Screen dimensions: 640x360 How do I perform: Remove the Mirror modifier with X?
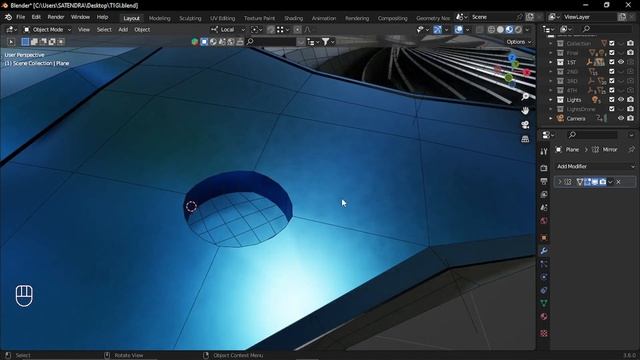coord(618,182)
